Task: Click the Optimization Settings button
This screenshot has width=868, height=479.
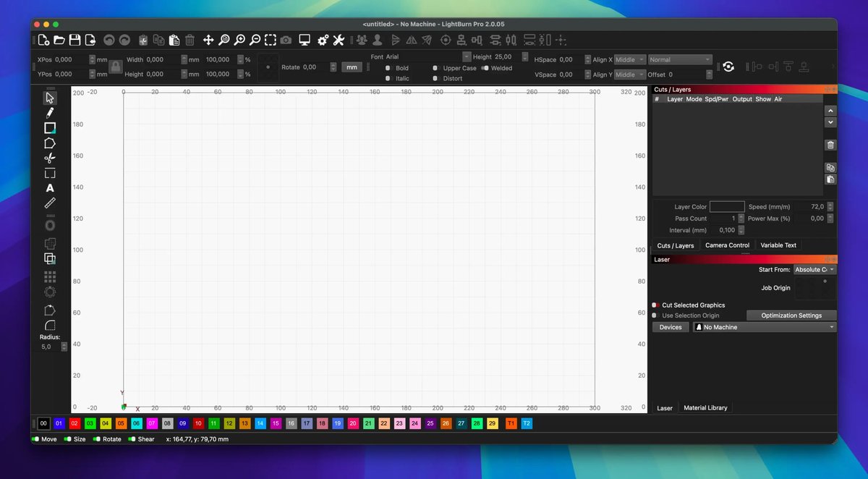Action: [x=791, y=315]
